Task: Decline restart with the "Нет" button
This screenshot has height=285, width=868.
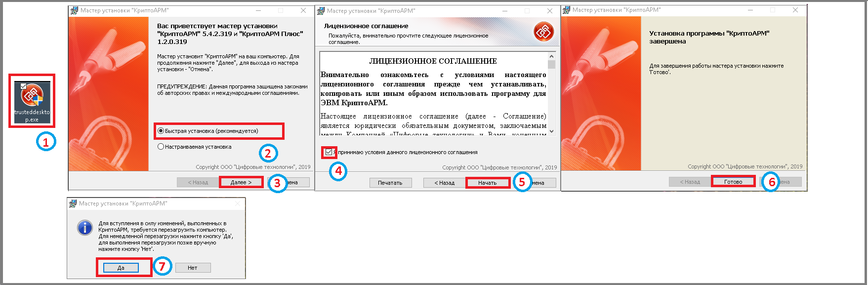Action: [193, 268]
